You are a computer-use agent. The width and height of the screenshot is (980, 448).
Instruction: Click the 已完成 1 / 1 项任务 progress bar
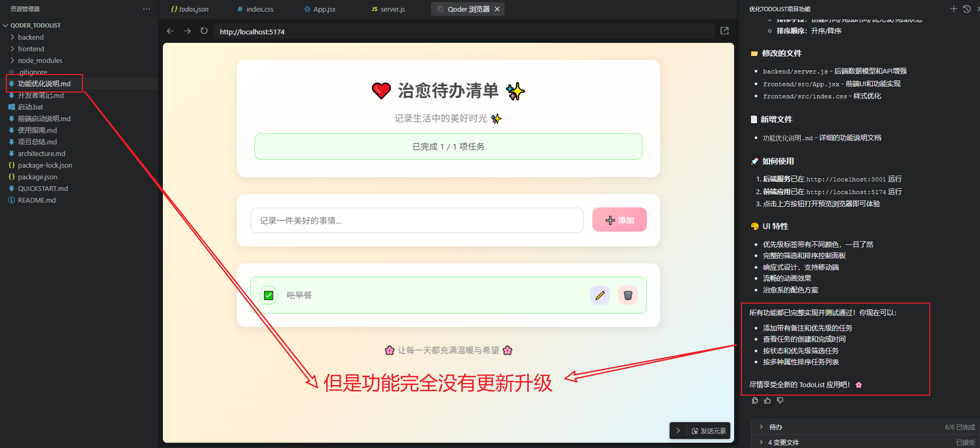pyautogui.click(x=448, y=147)
